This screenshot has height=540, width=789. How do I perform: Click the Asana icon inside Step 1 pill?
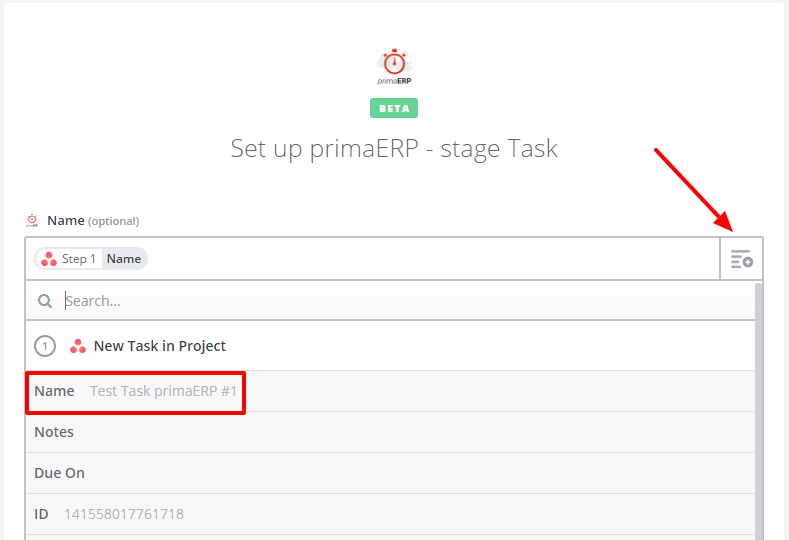point(49,259)
